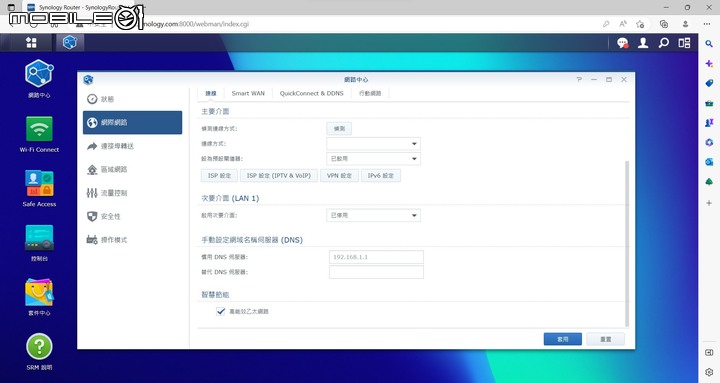Viewport: 720px width, 383px height.
Task: Click VPN settings button
Action: coord(339,175)
